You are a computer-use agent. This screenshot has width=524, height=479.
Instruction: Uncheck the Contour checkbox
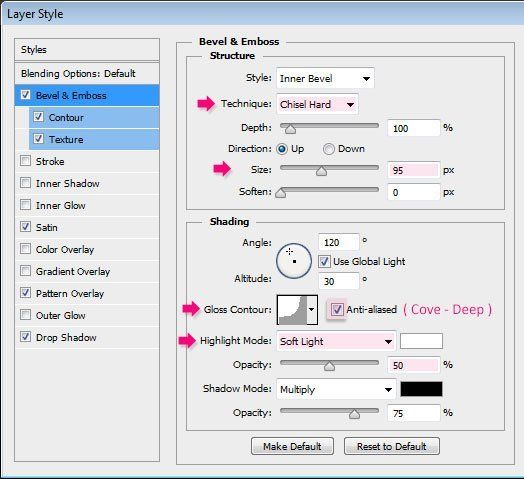38,117
